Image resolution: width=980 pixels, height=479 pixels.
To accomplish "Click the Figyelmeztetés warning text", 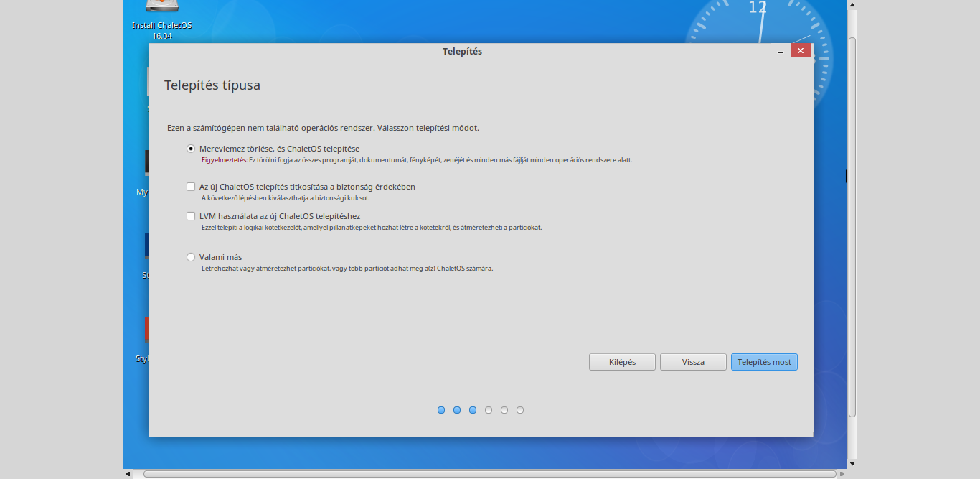I will [224, 160].
